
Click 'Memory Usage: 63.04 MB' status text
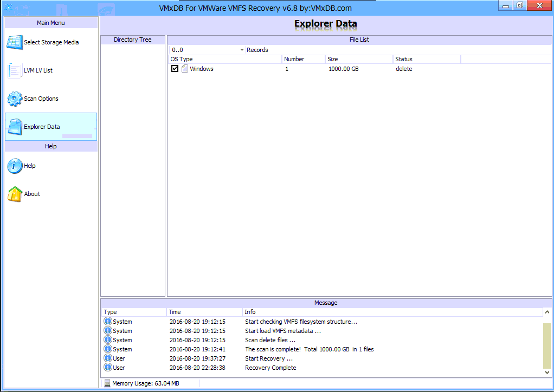146,383
